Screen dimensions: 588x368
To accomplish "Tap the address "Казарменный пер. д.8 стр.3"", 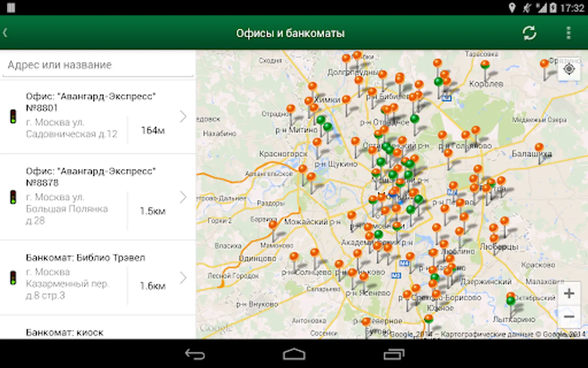I will (67, 283).
